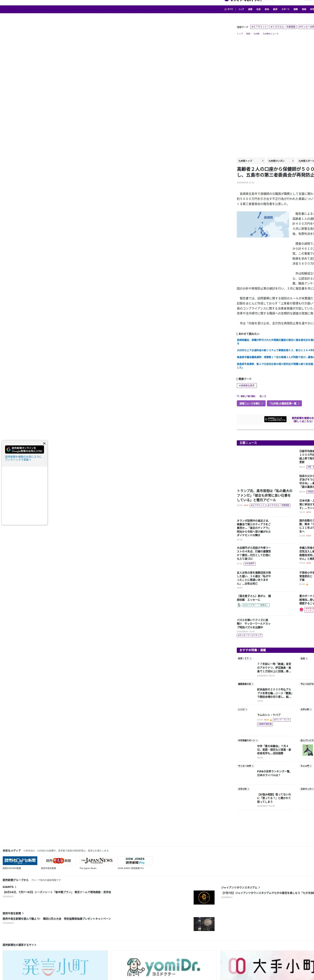The image size is (314, 980).
Task: Open the 読売中高生新聞 logo
Action: 58,861
